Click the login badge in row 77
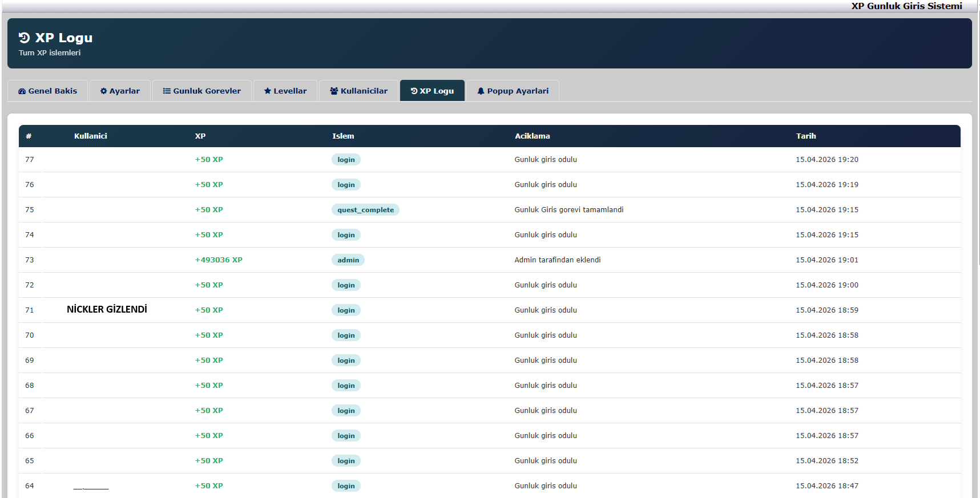The height and width of the screenshot is (498, 980). 346,160
